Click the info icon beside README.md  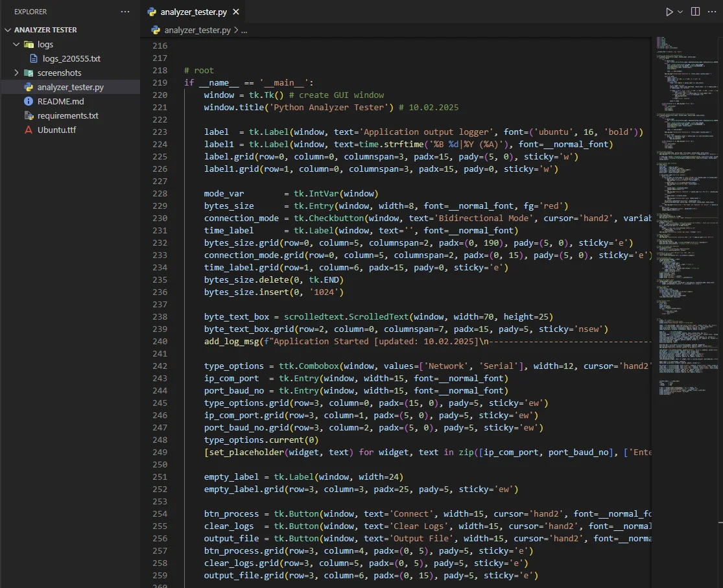pos(29,102)
